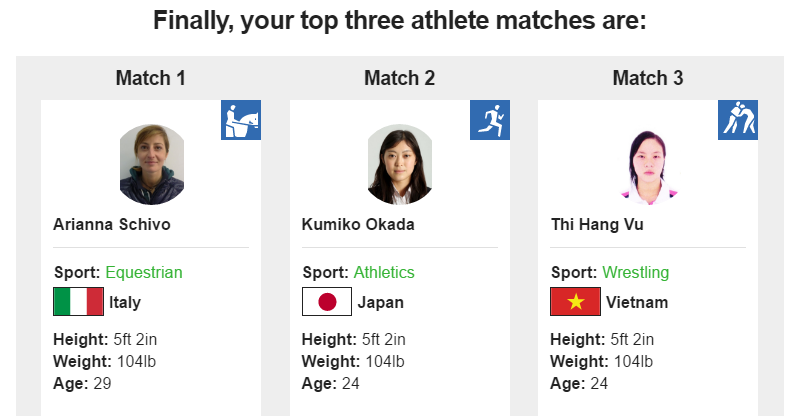Open Kumiko Okada's profile photo
The height and width of the screenshot is (416, 802).
tap(400, 165)
